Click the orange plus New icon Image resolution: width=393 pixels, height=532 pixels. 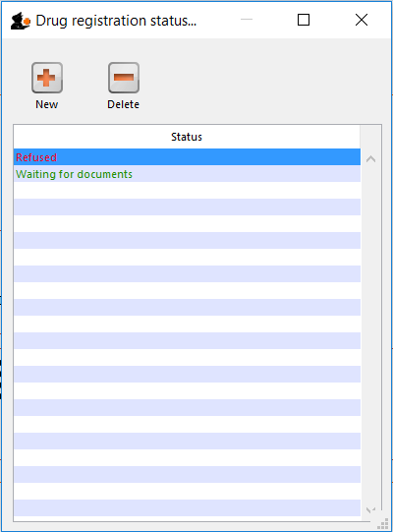coord(47,78)
